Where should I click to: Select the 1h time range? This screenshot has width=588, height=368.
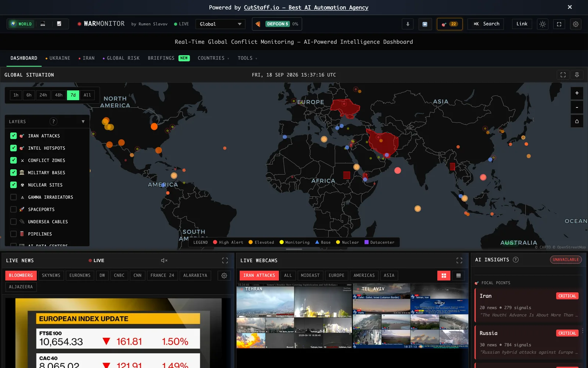tap(16, 95)
